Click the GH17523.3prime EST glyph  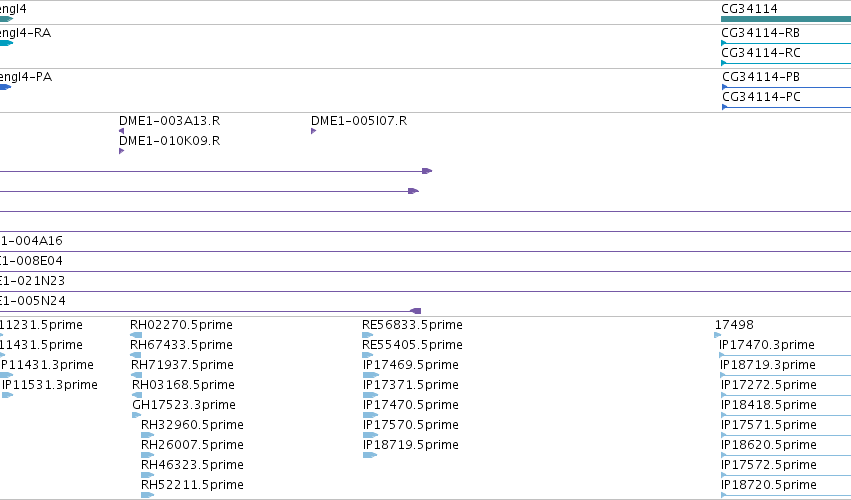point(136,415)
